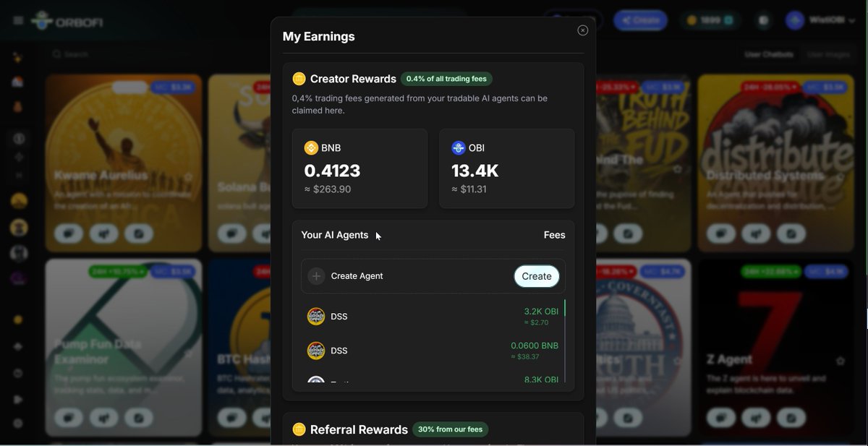Click the WistOBI user avatar

pyautogui.click(x=795, y=20)
